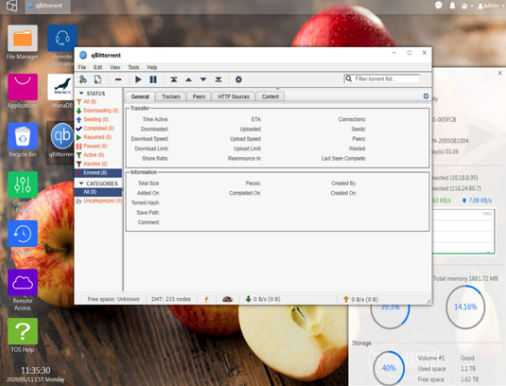Select the Seeding (0) status filter
The image size is (506, 386).
click(x=96, y=119)
